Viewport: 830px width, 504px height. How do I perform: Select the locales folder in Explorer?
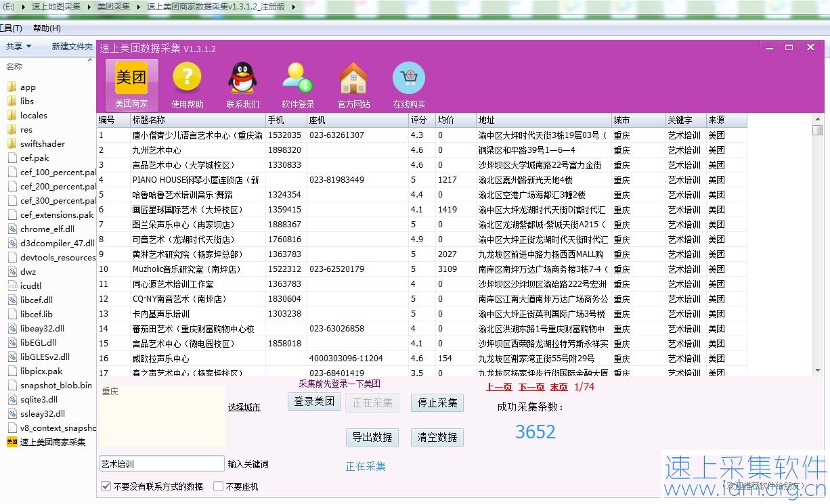tap(12, 115)
